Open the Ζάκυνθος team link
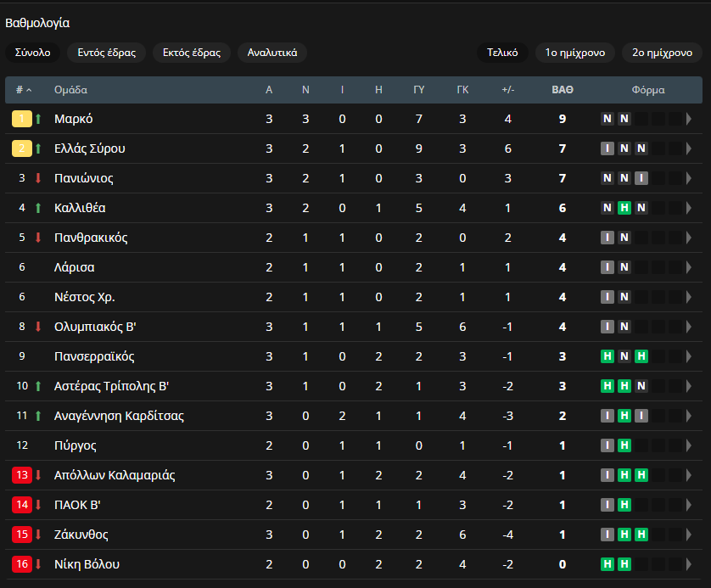This screenshot has height=588, width=711. 81,535
